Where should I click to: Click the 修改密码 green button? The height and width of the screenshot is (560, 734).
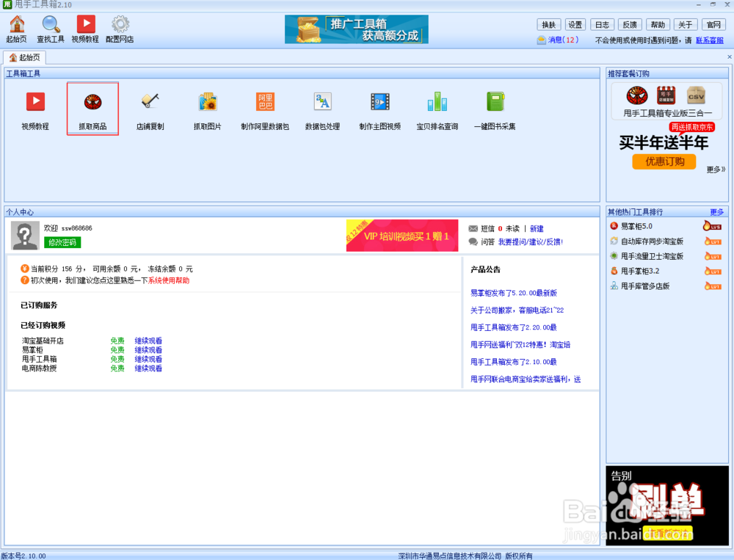[62, 242]
